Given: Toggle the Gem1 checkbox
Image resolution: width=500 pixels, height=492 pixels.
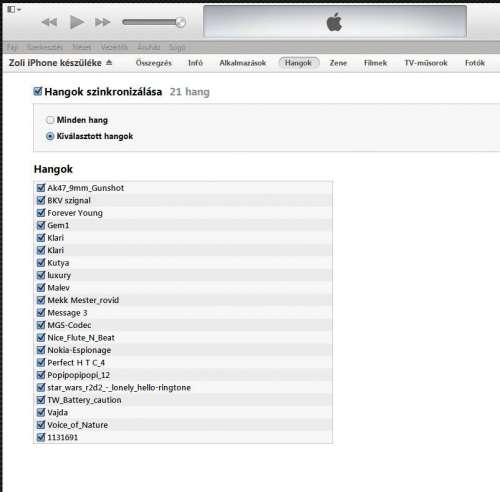Looking at the screenshot, I should point(41,225).
